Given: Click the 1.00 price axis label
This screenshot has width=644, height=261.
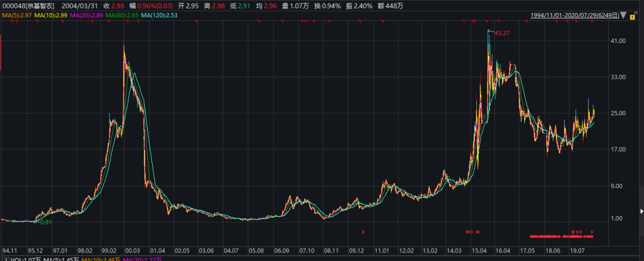Looking at the screenshot, I should pyautogui.click(x=617, y=219).
